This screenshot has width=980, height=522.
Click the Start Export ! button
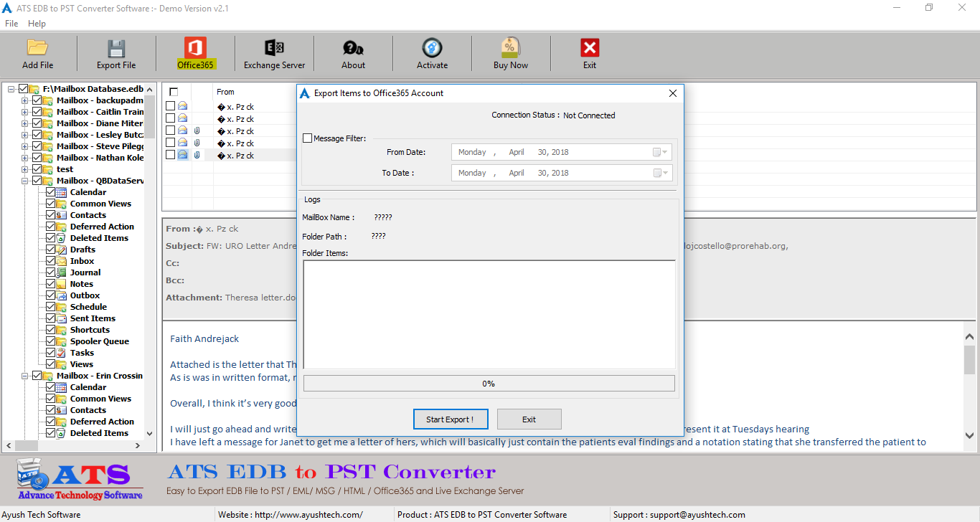(x=450, y=419)
